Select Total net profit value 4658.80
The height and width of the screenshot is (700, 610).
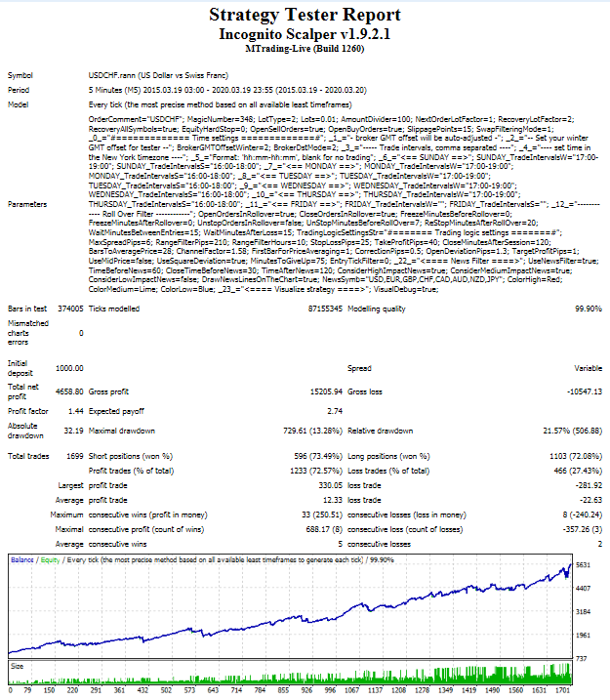pos(69,391)
